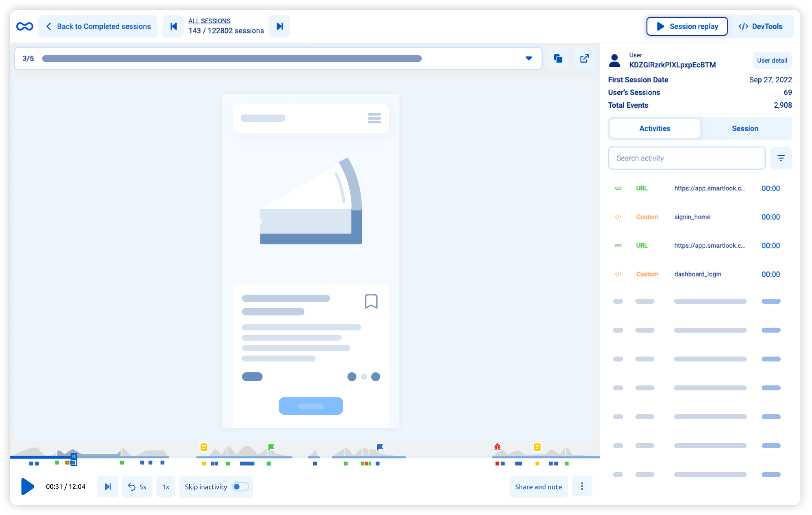Open the ALL SESSIONS link
The height and width of the screenshot is (515, 812).
tap(209, 21)
